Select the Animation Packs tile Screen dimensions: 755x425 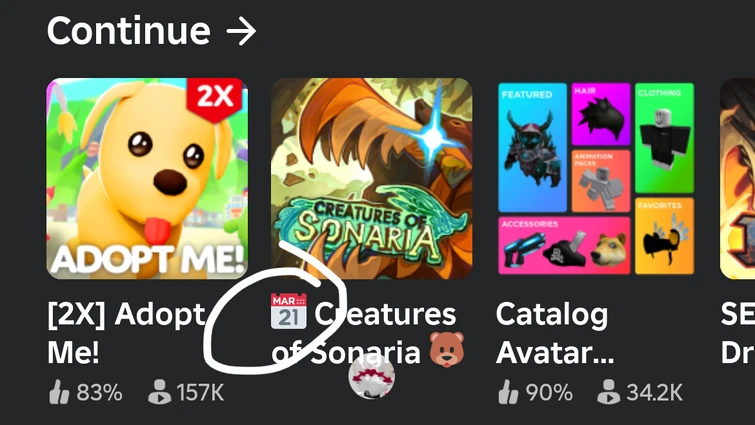[x=601, y=181]
